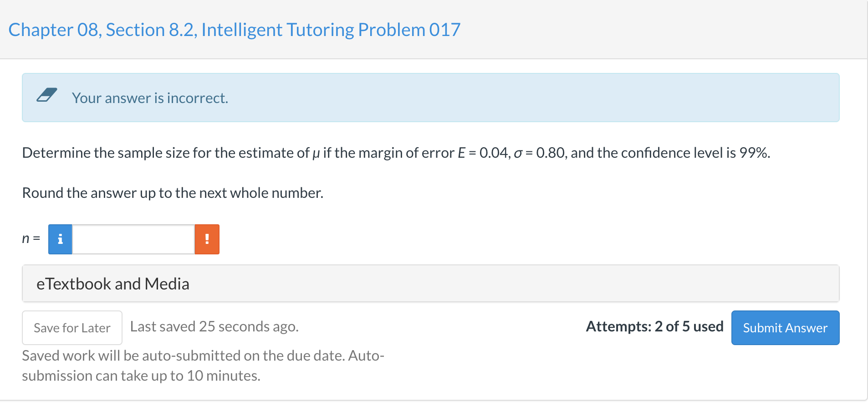Click the Attempts: 2 of 5 used counter
This screenshot has width=868, height=403.
tap(654, 326)
